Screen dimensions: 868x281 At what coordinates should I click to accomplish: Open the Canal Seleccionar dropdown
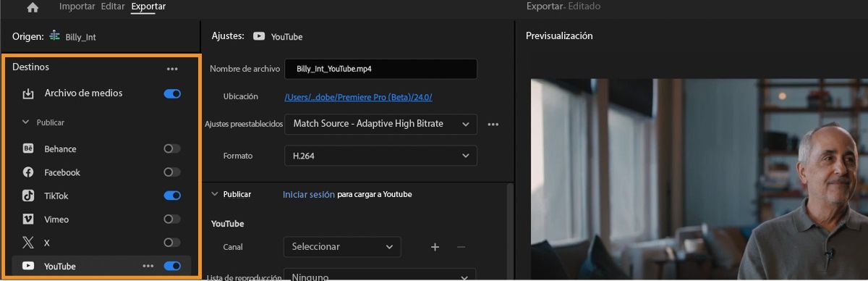[x=342, y=246]
